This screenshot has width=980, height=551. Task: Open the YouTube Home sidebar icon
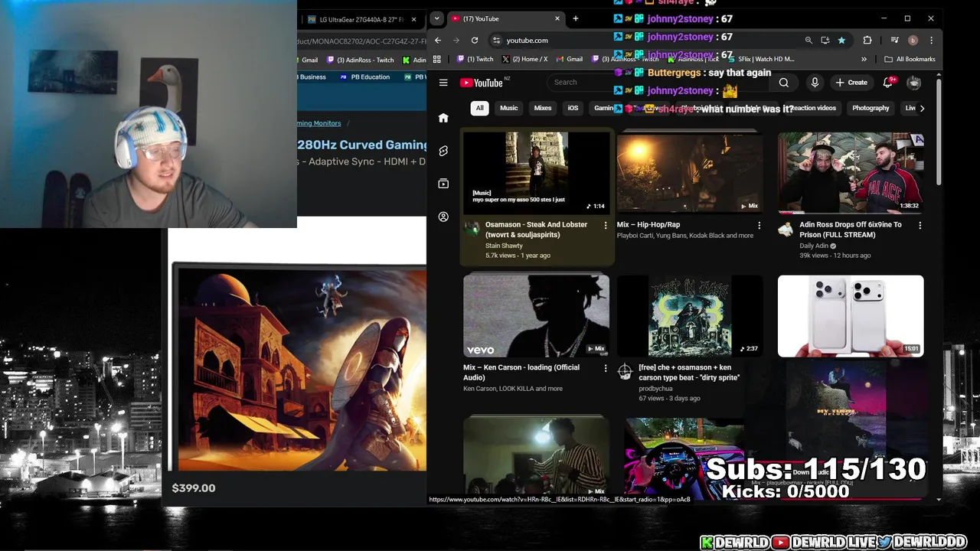tap(443, 118)
